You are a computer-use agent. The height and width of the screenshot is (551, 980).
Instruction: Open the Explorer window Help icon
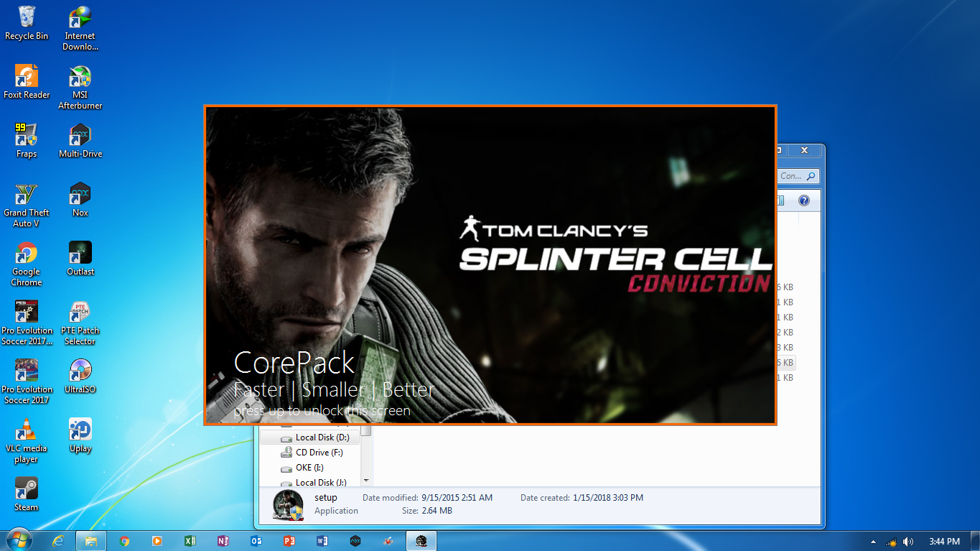pyautogui.click(x=804, y=200)
